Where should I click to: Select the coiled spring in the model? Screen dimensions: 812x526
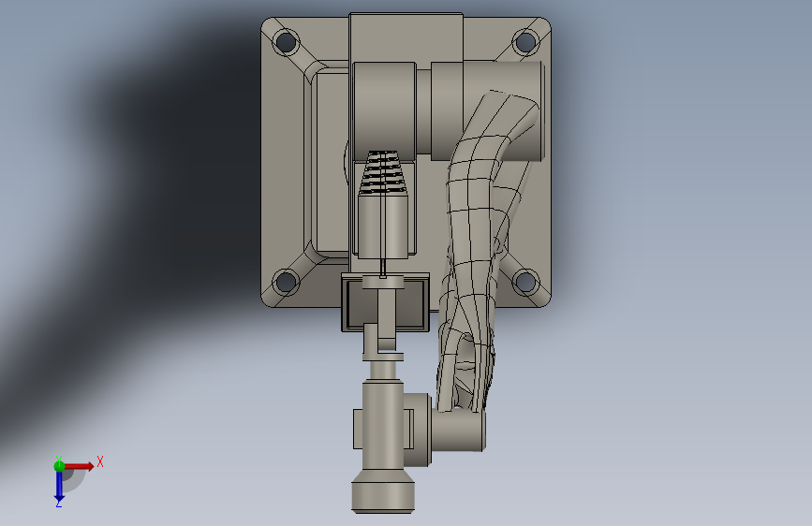tap(384, 173)
